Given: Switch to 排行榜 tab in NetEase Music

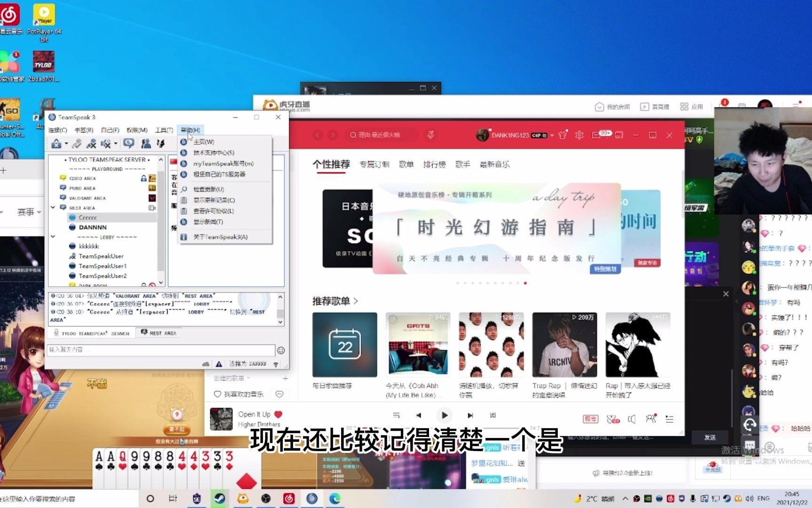Looking at the screenshot, I should point(434,164).
